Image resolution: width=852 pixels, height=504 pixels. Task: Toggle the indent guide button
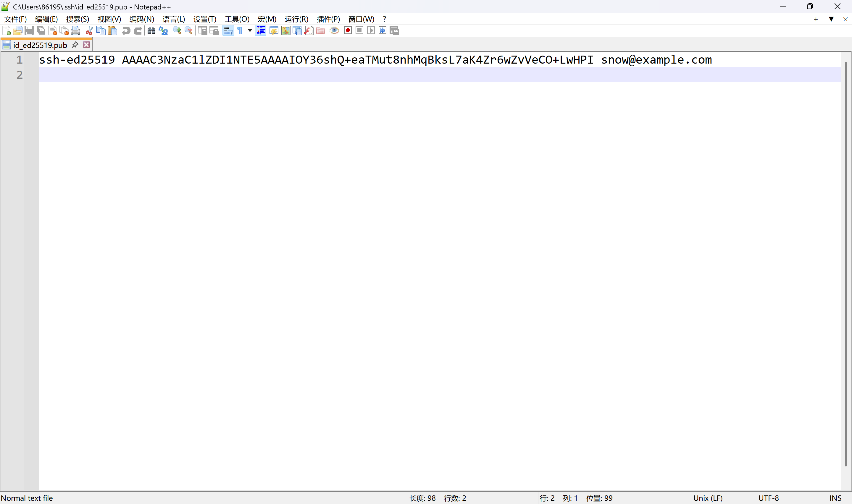(x=261, y=31)
